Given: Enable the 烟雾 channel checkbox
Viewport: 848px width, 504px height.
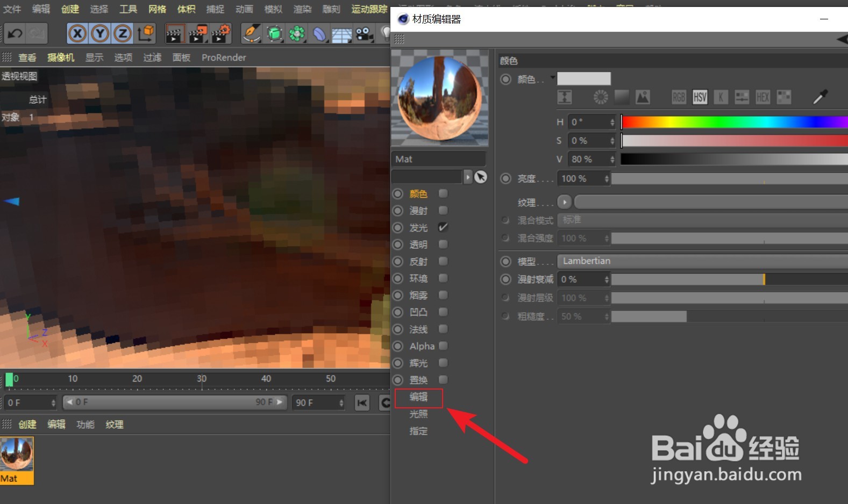Looking at the screenshot, I should point(443,295).
